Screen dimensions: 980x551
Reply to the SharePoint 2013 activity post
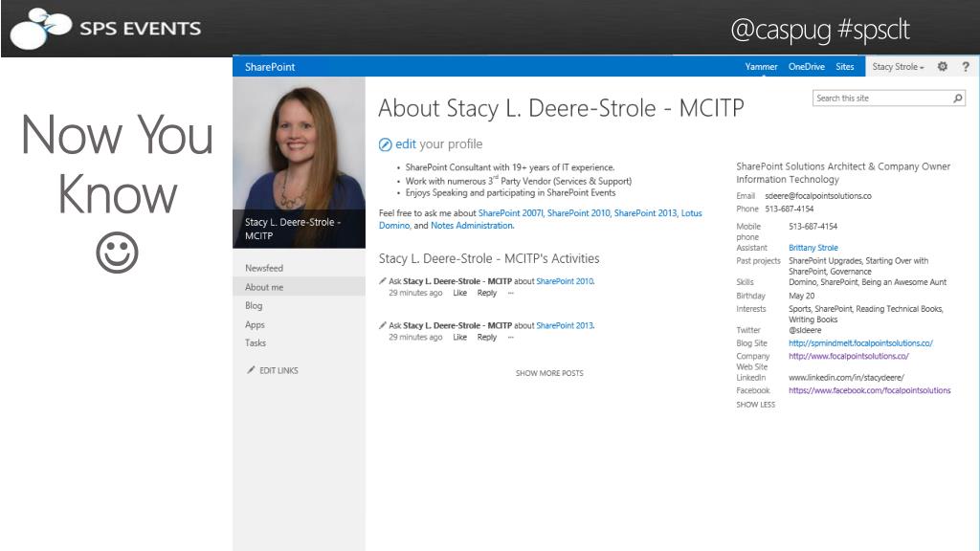tap(487, 338)
